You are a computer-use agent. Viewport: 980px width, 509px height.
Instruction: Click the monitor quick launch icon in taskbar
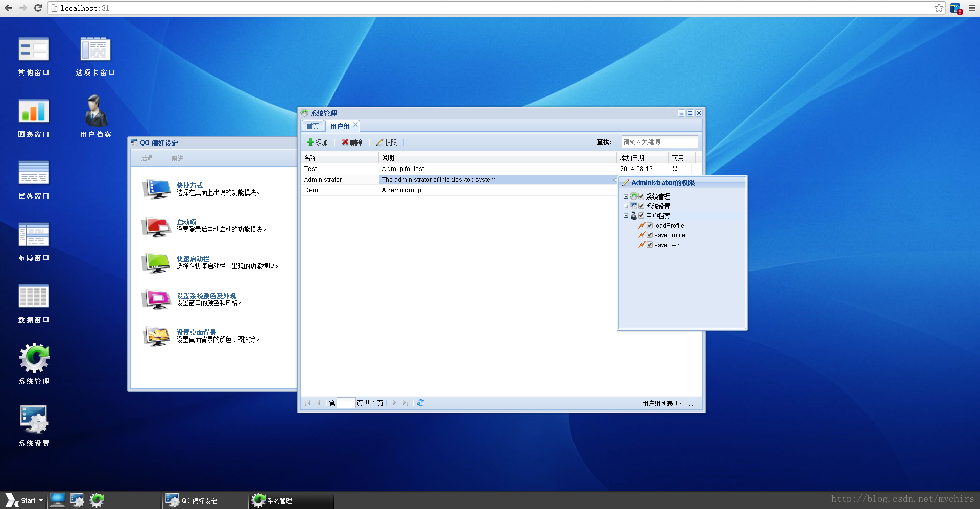click(58, 500)
